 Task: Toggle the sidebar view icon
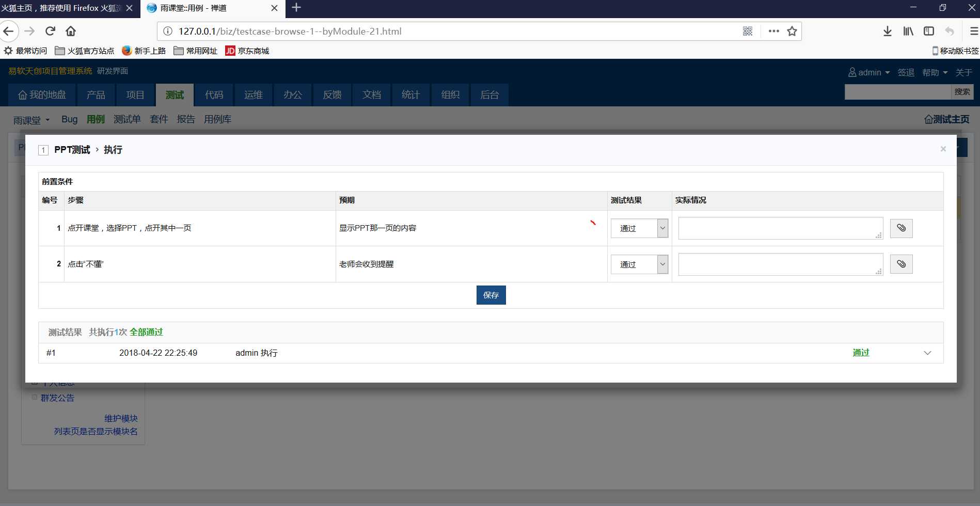[x=928, y=31]
